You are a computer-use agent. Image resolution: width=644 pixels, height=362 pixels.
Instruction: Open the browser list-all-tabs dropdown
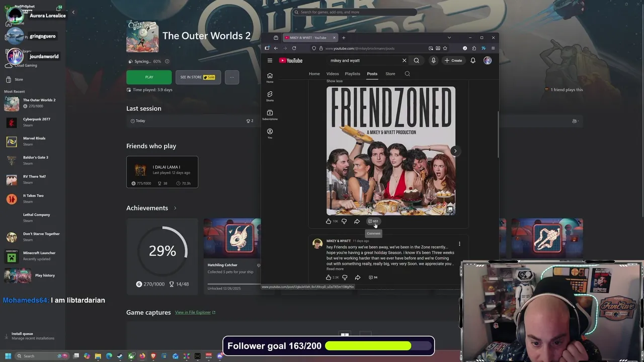click(x=449, y=38)
